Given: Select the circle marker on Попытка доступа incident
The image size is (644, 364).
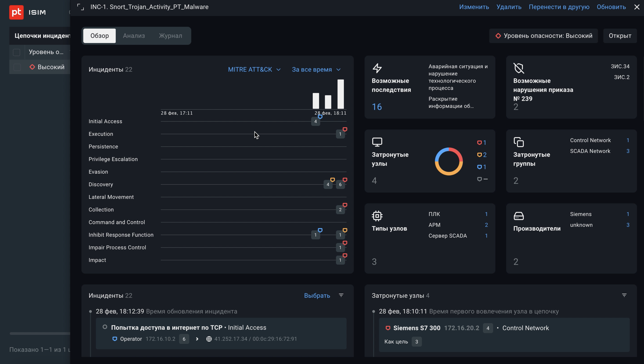Looking at the screenshot, I should click(105, 327).
